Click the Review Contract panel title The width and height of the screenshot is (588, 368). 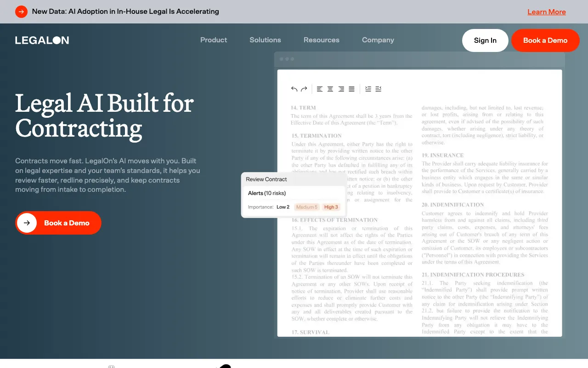(x=266, y=179)
